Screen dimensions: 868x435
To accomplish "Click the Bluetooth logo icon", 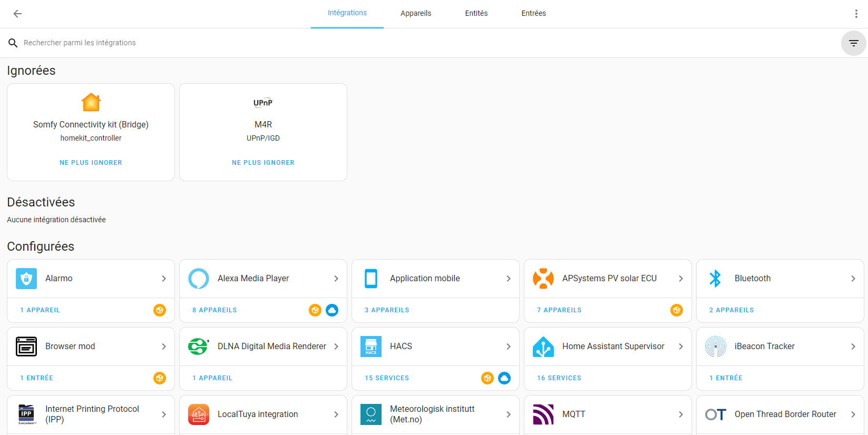I will pyautogui.click(x=715, y=279).
